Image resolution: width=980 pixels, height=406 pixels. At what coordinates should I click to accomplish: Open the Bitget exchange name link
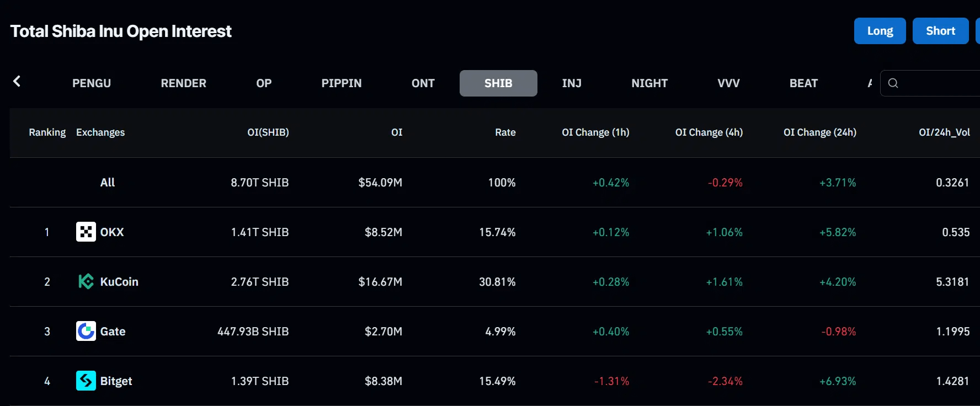(x=116, y=381)
